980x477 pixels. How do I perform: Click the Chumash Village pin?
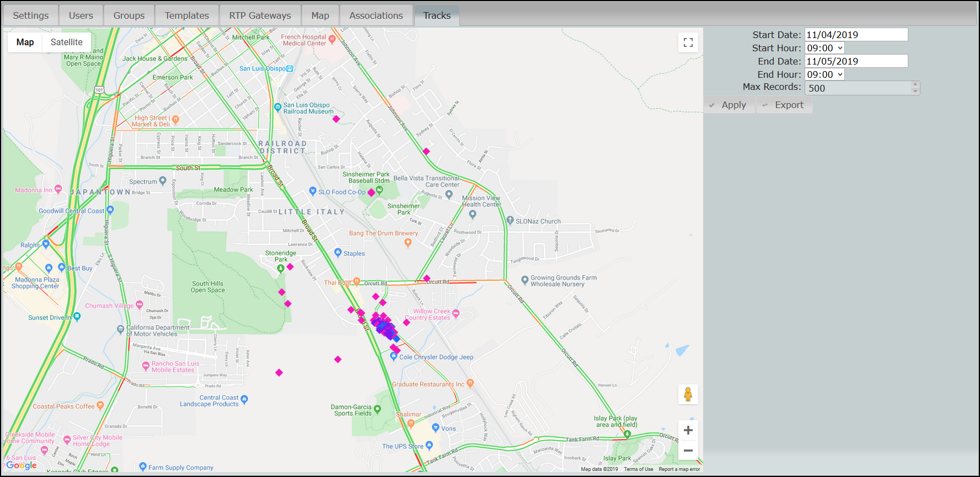(140, 304)
